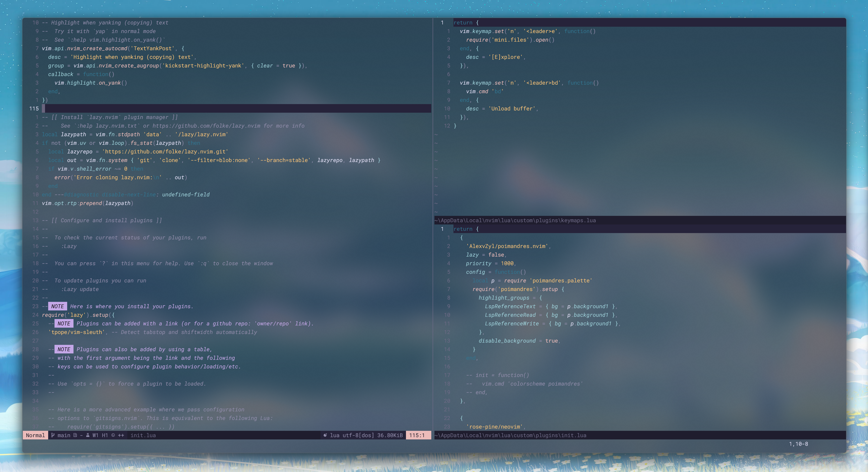Click the init.lua filename in left statusline

tap(143, 435)
